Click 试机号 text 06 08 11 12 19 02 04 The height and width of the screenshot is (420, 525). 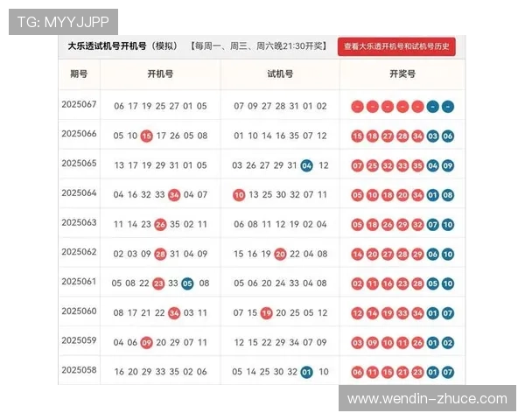pos(280,224)
